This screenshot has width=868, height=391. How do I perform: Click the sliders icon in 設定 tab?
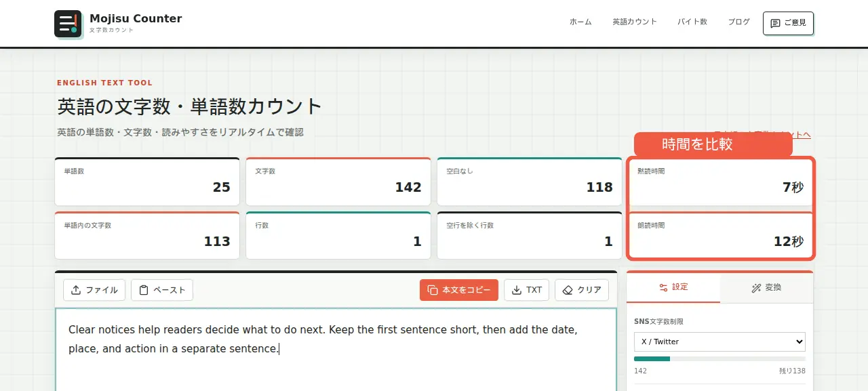click(663, 287)
